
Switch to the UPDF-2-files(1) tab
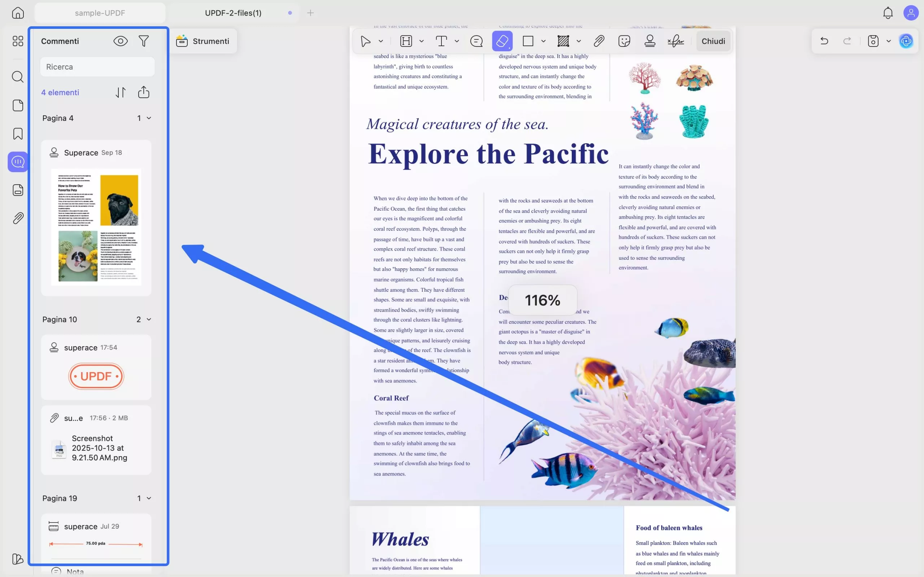[233, 13]
